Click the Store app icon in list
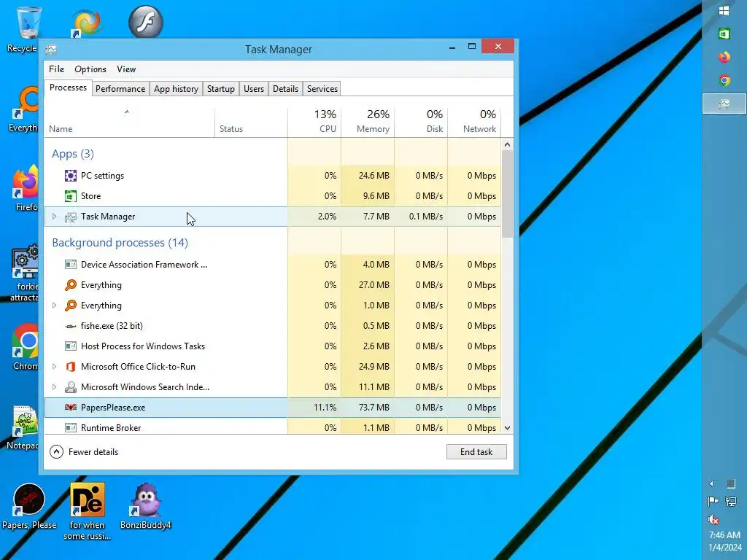 point(71,196)
